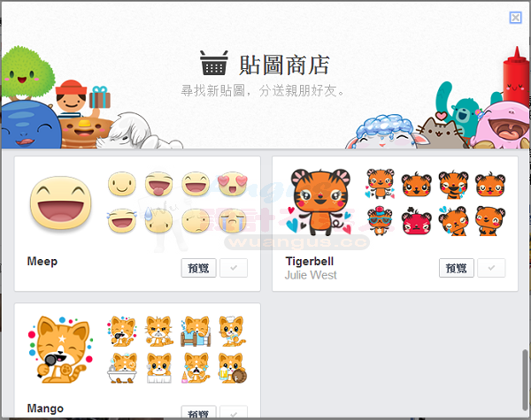Click Tigerbell standing with hearts sticker
The image size is (531, 420).
click(x=380, y=184)
